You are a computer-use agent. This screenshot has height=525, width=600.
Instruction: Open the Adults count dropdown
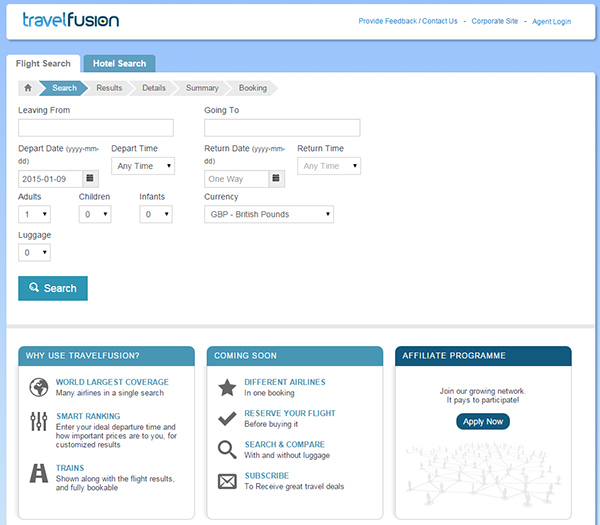click(x=34, y=214)
